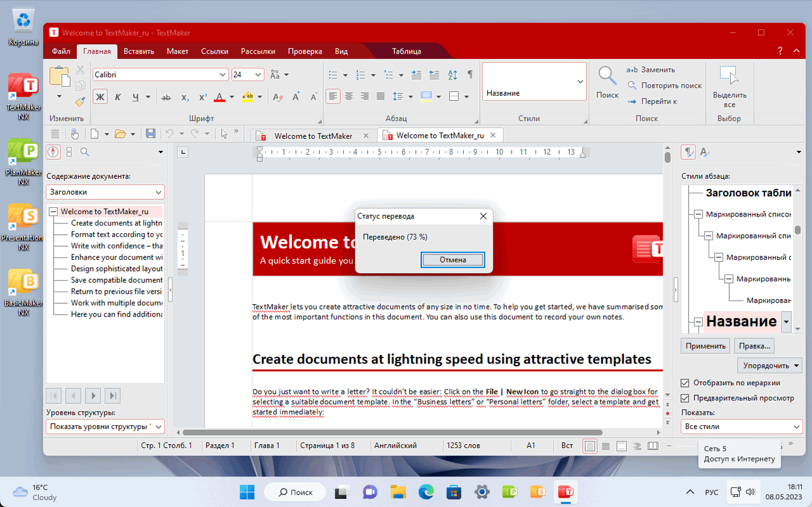
Task: Click the font color red A swatch
Action: click(219, 97)
